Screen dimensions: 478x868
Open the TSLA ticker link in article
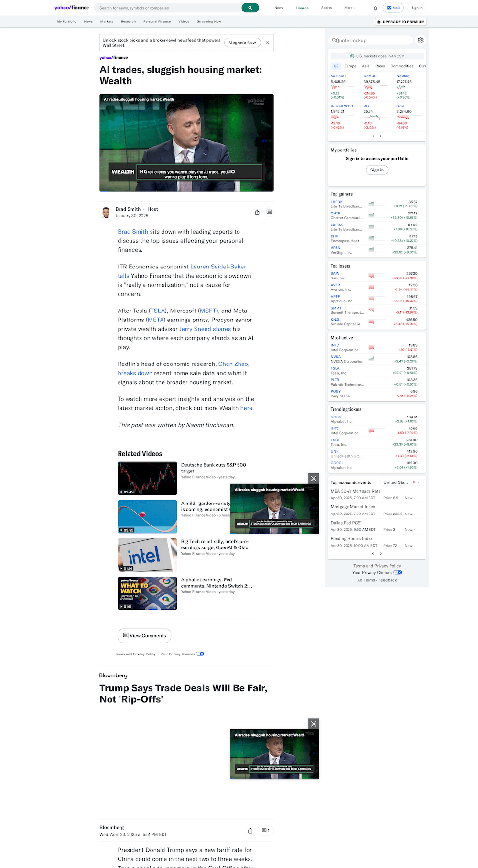point(158,311)
